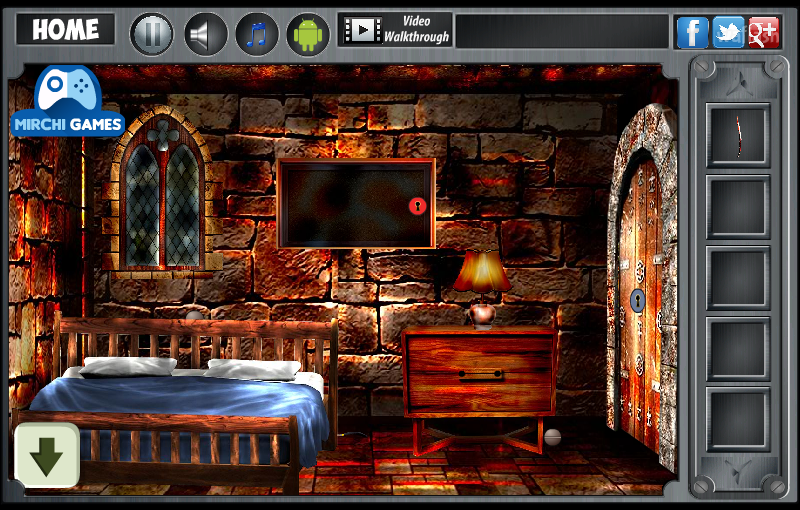The width and height of the screenshot is (800, 510).
Task: Click the Mirchi Games logo
Action: click(x=67, y=101)
